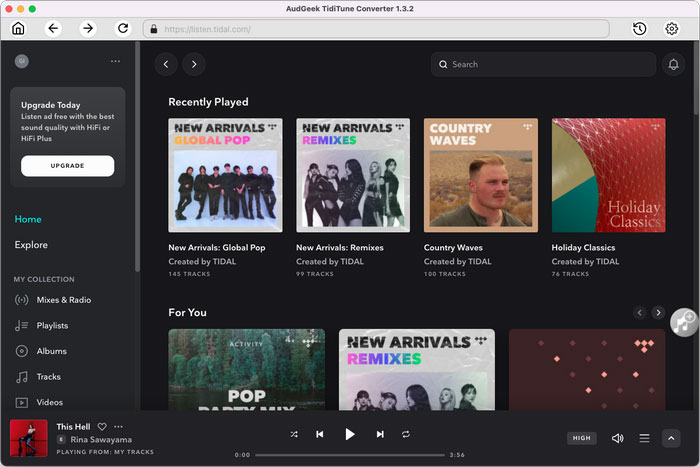The height and width of the screenshot is (467, 700).
Task: Open the play queue list icon
Action: pos(644,438)
